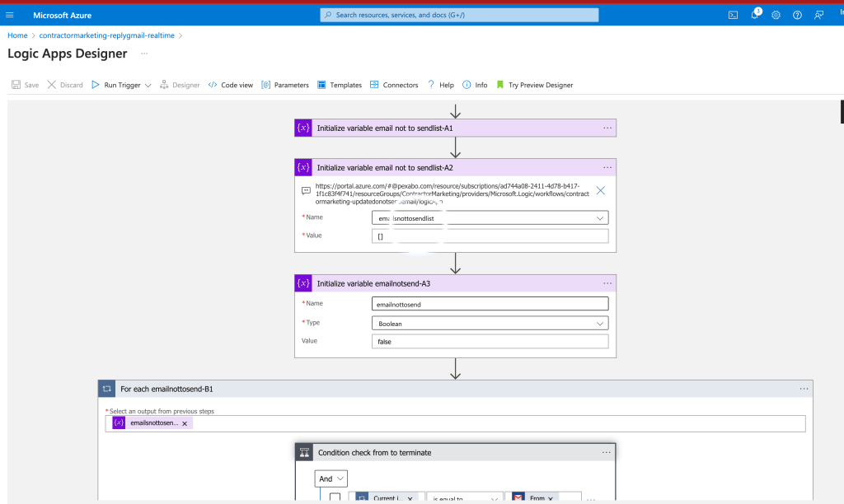Go to the Home breadcrumb
This screenshot has width=844, height=504.
pos(17,35)
